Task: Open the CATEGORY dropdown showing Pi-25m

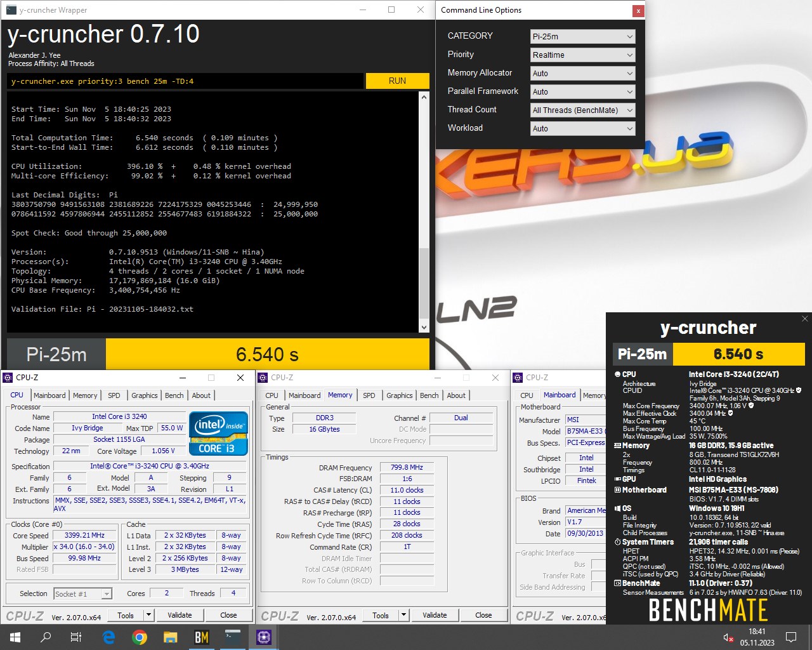Action: (582, 37)
